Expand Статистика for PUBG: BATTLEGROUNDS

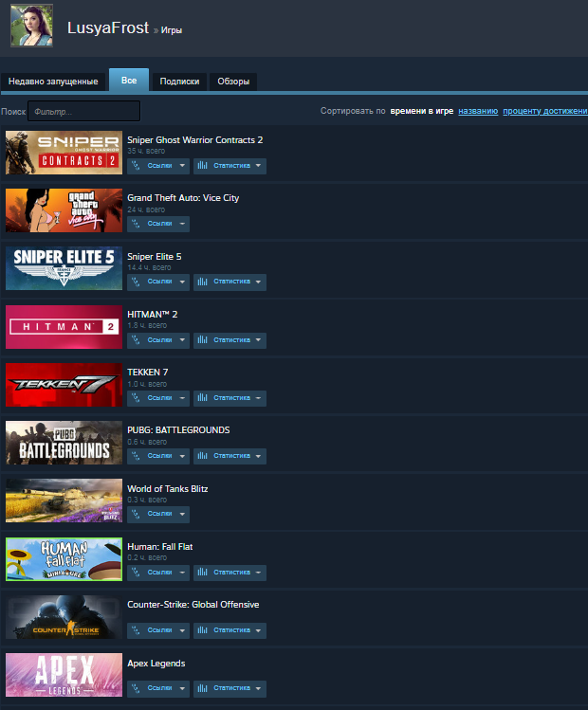[x=230, y=456]
